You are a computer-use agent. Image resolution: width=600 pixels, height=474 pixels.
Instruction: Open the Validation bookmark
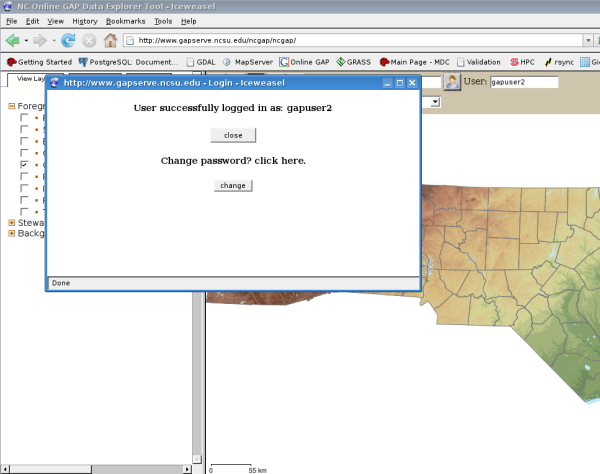479,62
